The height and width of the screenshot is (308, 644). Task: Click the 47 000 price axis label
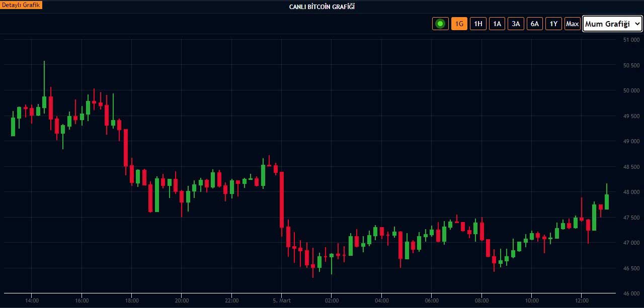(x=631, y=243)
